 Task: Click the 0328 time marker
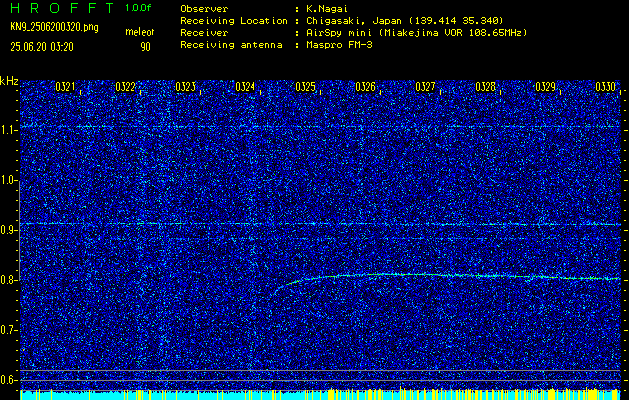point(485,87)
